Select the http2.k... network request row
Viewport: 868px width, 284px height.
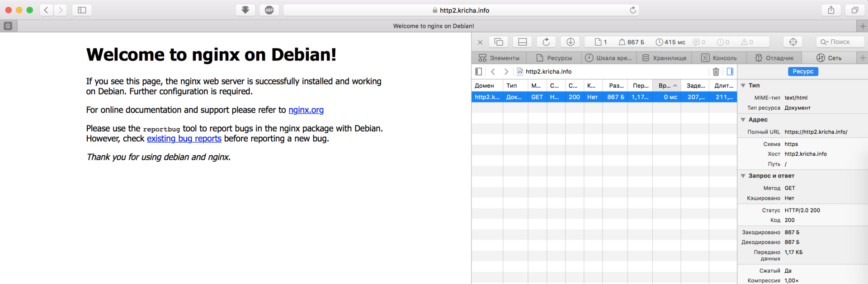click(604, 97)
